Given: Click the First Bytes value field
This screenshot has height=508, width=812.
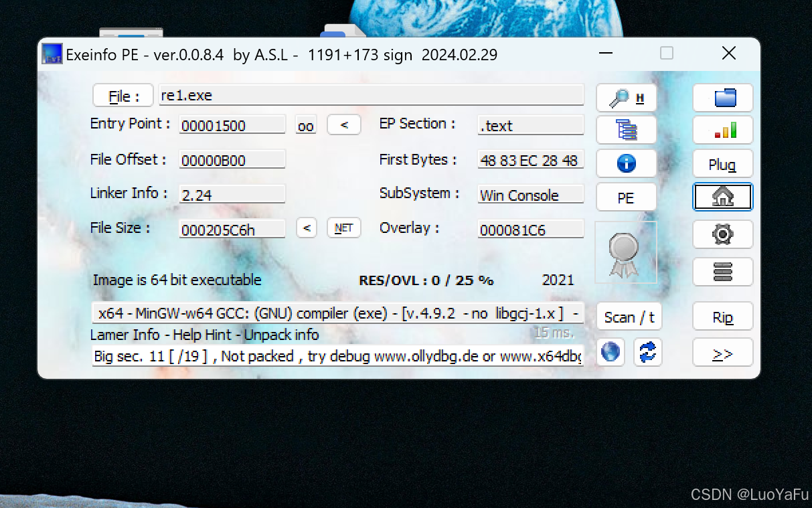Looking at the screenshot, I should (x=530, y=161).
